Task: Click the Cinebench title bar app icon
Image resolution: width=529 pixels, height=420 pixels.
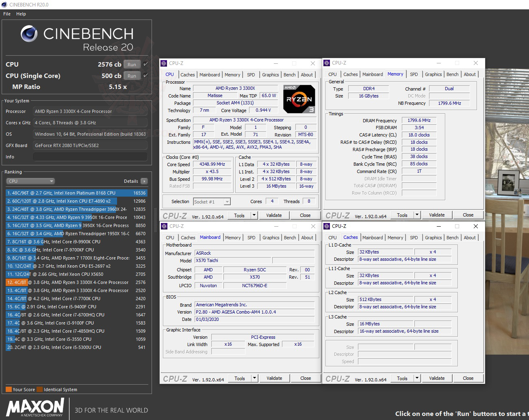Action: (4, 4)
